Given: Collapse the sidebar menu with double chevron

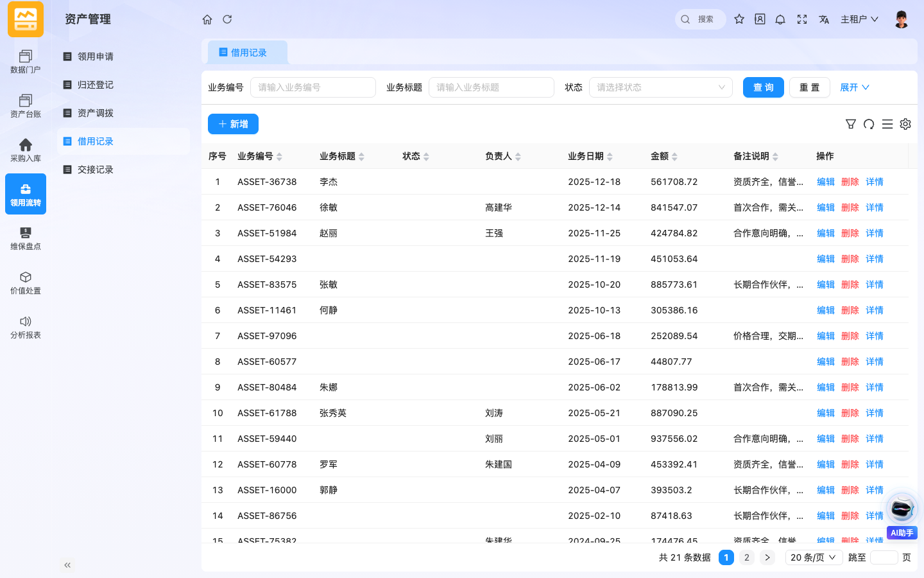Looking at the screenshot, I should point(67,565).
